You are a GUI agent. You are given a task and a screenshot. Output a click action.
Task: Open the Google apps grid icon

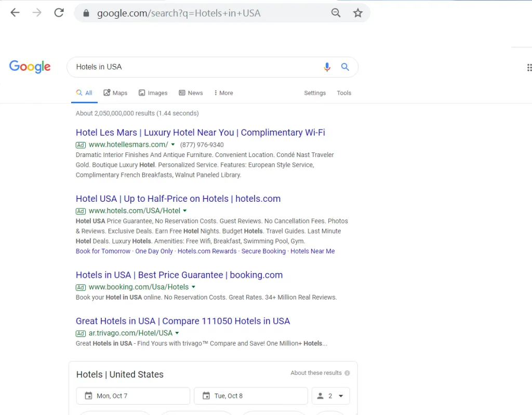[529, 68]
